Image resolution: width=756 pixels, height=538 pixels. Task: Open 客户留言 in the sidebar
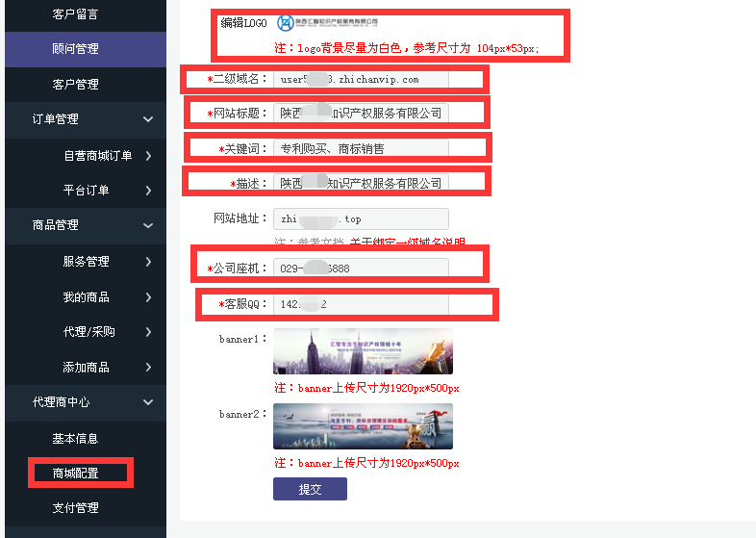75,14
